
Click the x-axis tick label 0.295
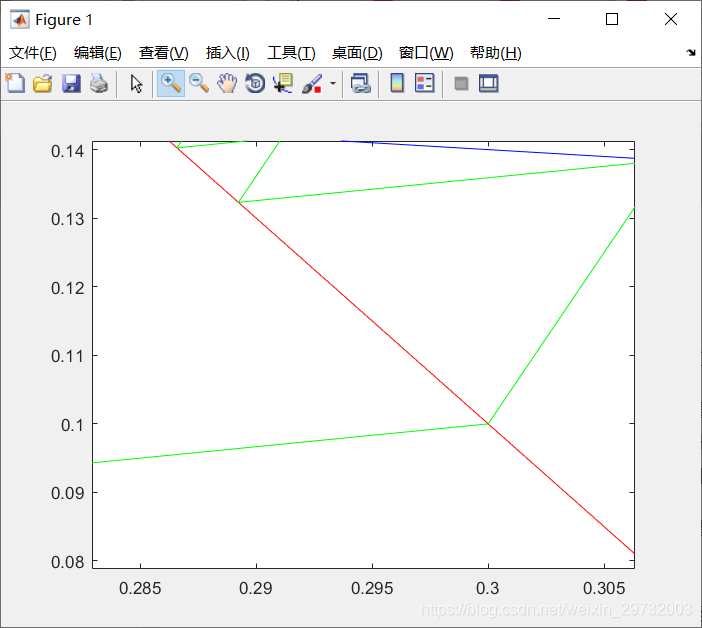tap(372, 588)
